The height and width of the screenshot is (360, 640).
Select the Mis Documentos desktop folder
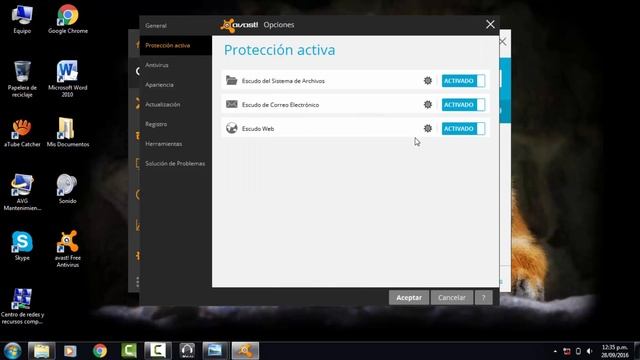(68, 133)
